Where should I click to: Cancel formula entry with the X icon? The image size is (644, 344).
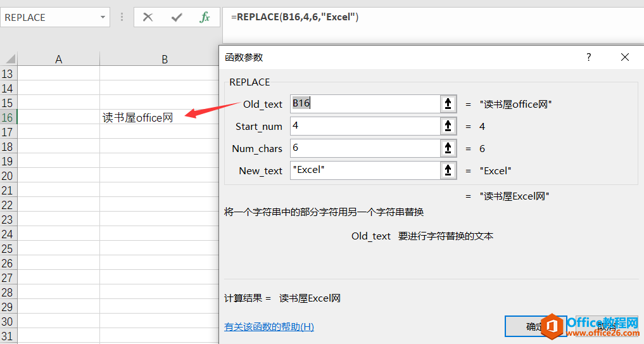pos(148,17)
